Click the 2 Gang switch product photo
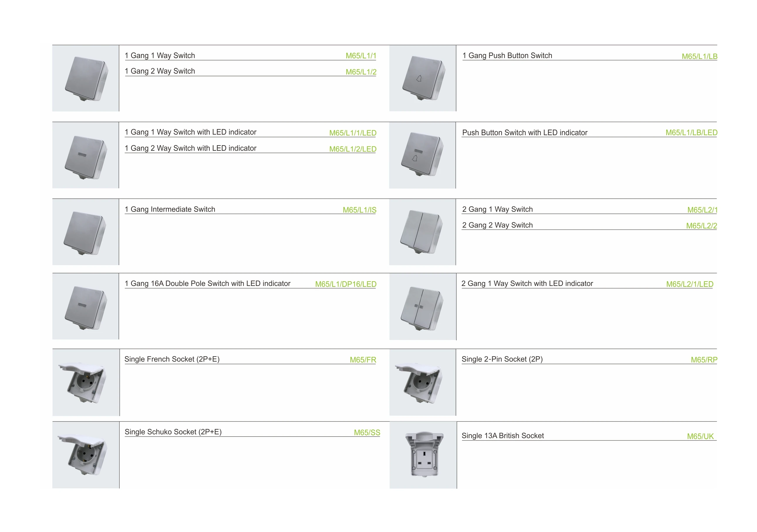The height and width of the screenshot is (532, 757). point(422,232)
